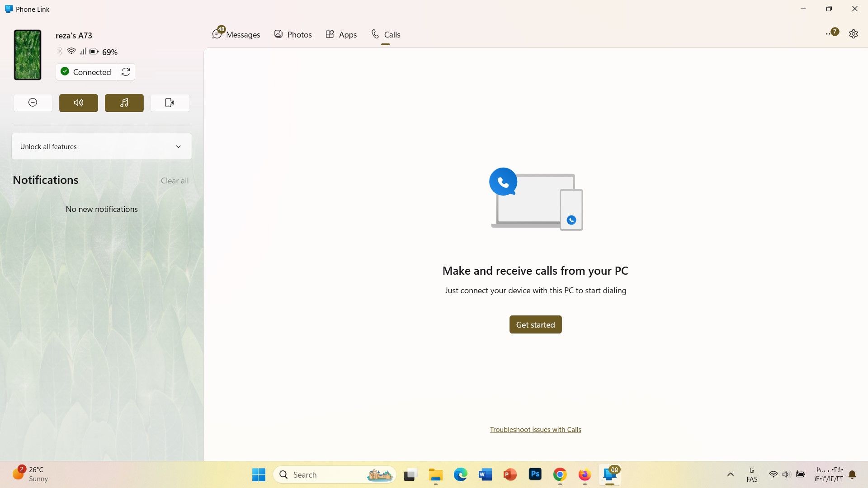868x488 pixels.
Task: Open Photoshop from taskbar
Action: tap(535, 474)
